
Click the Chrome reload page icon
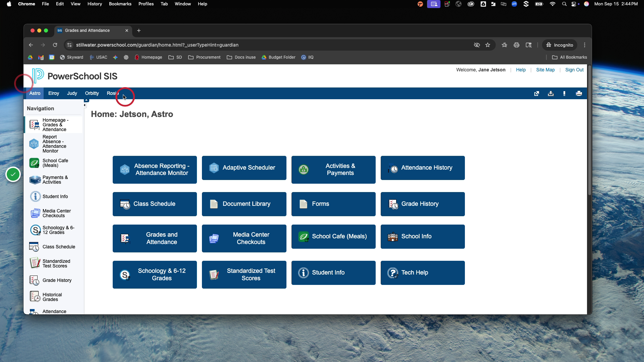point(55,45)
